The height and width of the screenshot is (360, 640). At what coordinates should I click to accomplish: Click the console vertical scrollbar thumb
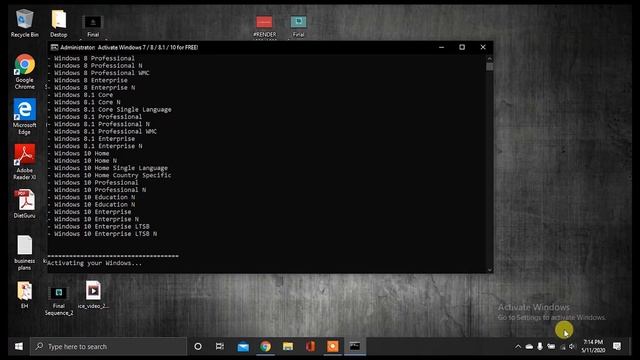pyautogui.click(x=489, y=67)
